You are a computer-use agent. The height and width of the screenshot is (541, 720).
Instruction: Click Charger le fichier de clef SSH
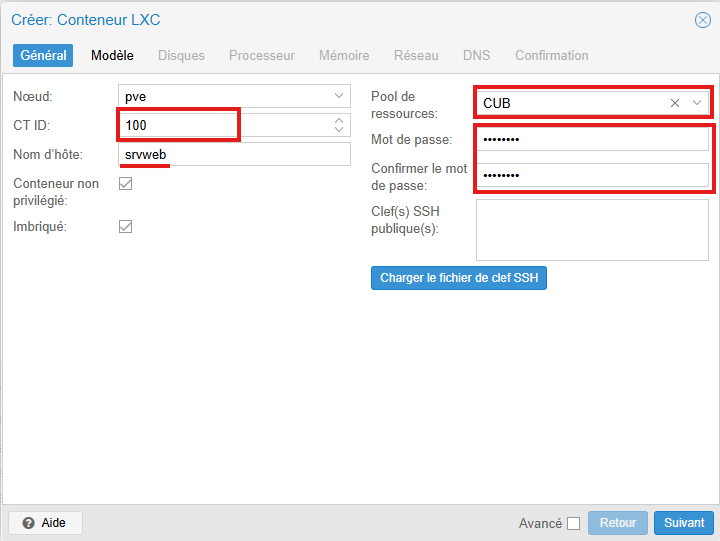(x=459, y=278)
